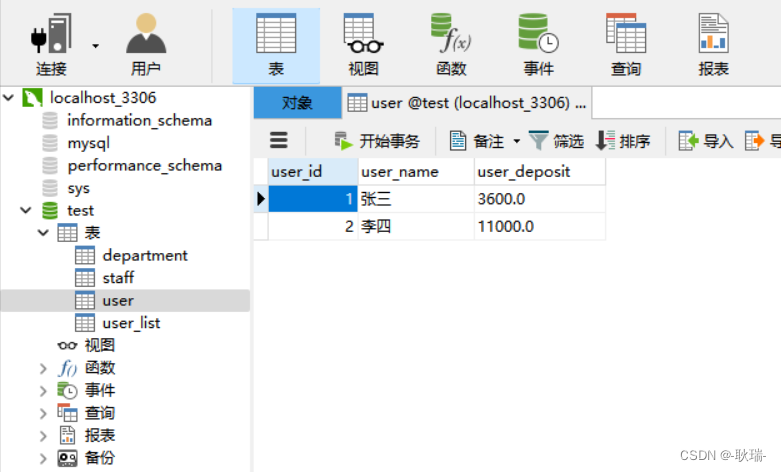Select the cell 3600.0
The height and width of the screenshot is (472, 781).
(x=540, y=199)
